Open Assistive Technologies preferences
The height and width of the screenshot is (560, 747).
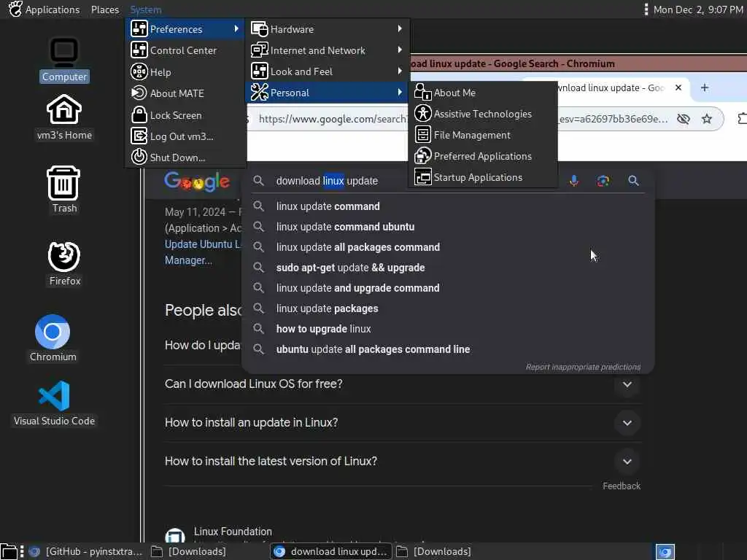[483, 113]
